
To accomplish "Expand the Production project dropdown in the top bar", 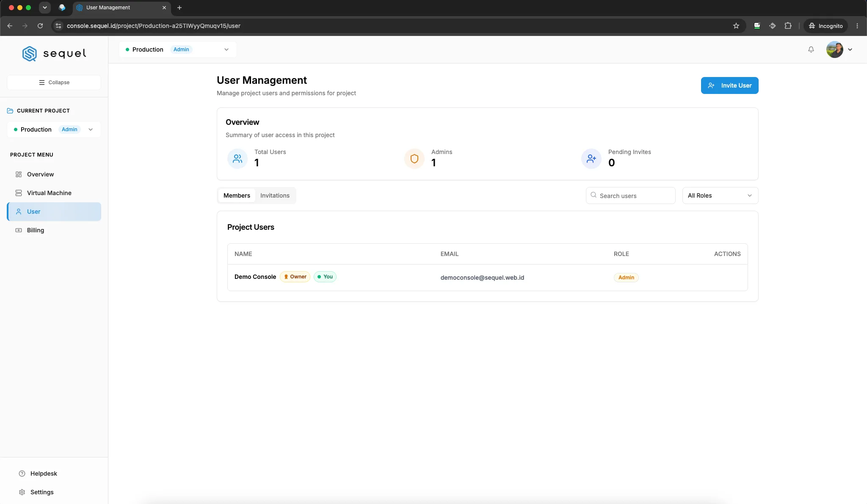I will 178,50.
